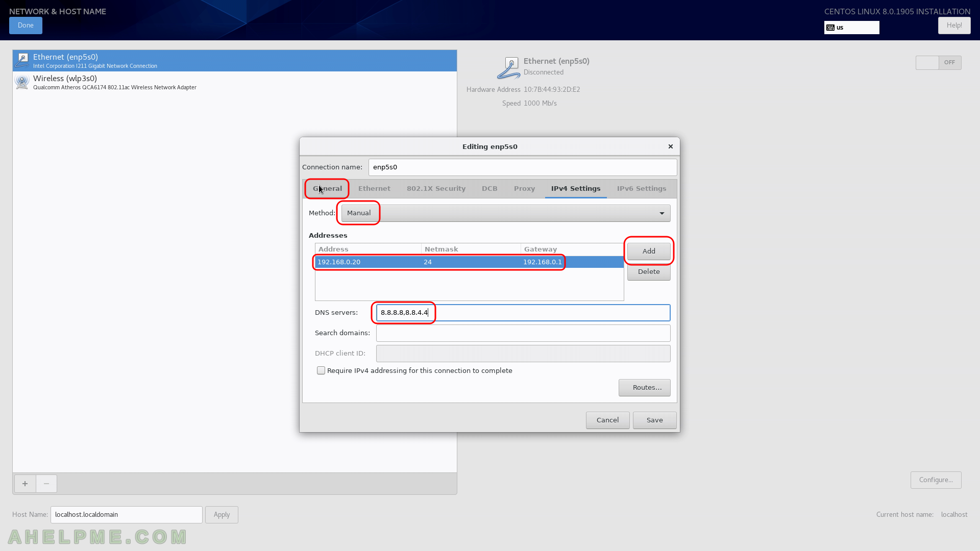Open the Routes… dialog
The width and height of the screenshot is (980, 551).
645,388
